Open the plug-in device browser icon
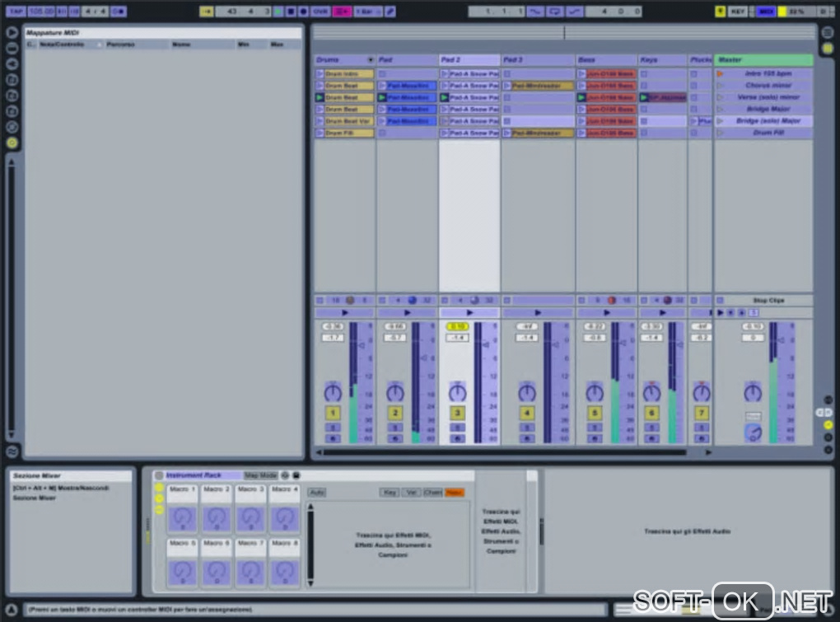Viewport: 840px width, 622px height. pyautogui.click(x=12, y=63)
